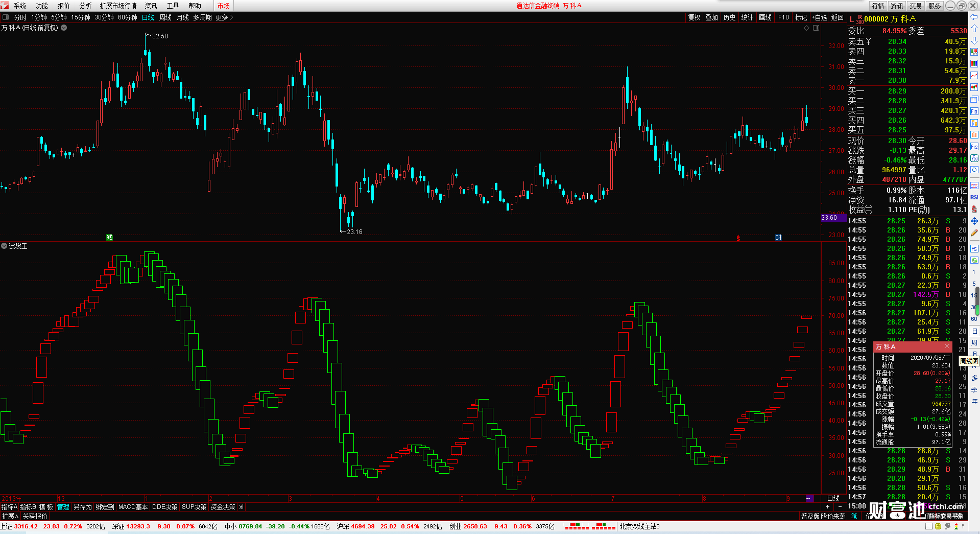Click the orange document '自' sidebar icon

click(x=974, y=135)
